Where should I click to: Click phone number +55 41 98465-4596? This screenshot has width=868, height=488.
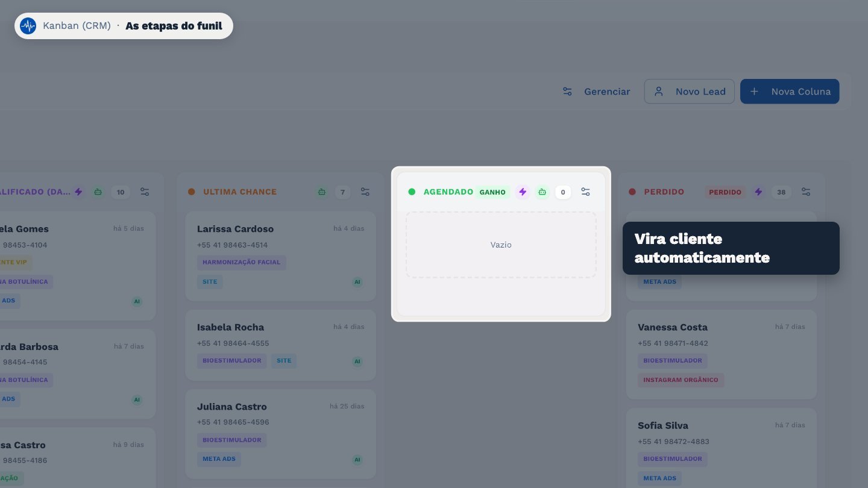233,422
